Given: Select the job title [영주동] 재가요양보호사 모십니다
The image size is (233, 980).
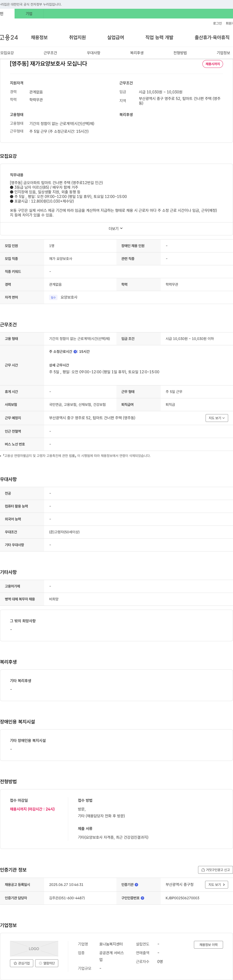Looking at the screenshot, I should pos(49,63).
